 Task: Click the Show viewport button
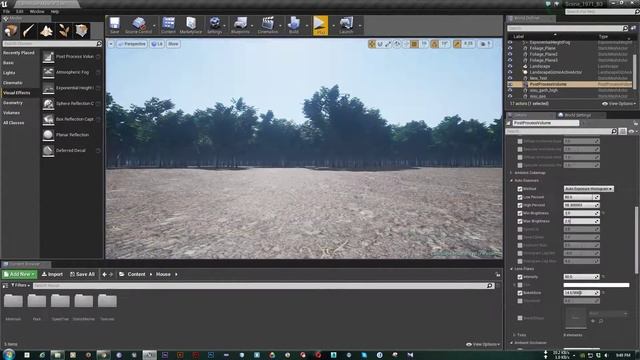click(173, 44)
